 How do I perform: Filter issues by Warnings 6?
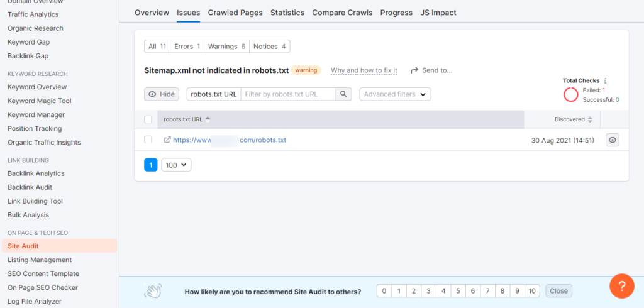226,47
